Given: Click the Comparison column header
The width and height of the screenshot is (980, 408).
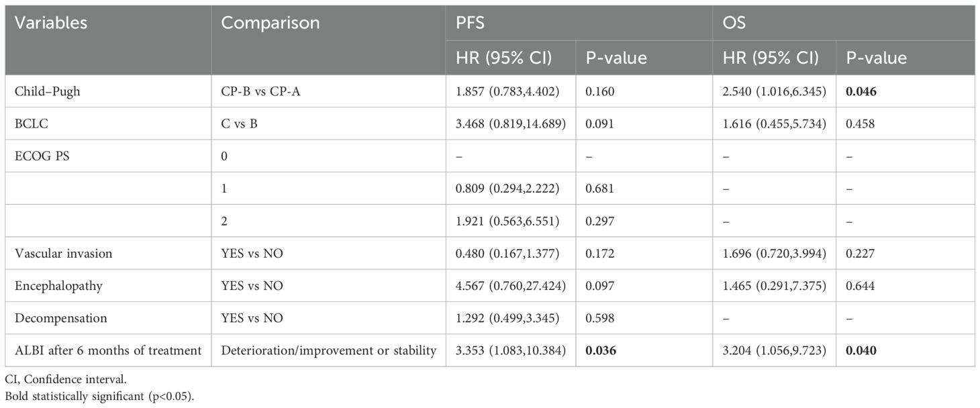Looking at the screenshot, I should 271,23.
